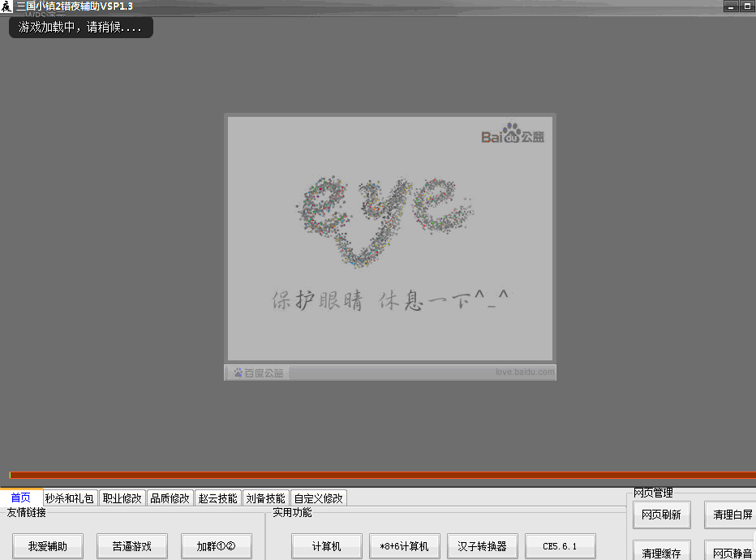Open the 自定义修改 tab

pos(318,498)
